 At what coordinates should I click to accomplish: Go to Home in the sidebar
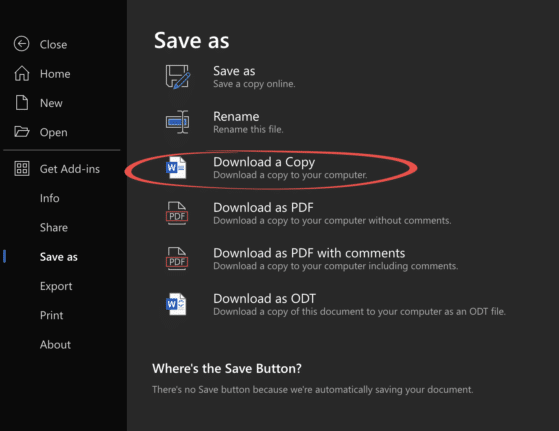coord(55,74)
